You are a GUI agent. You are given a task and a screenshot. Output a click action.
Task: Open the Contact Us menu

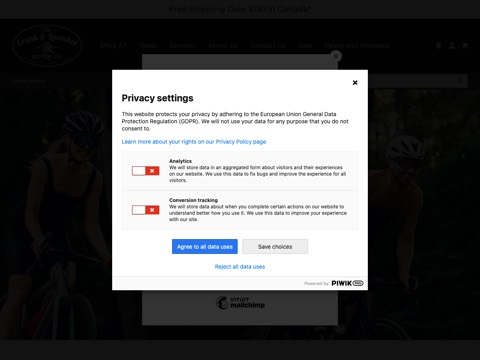click(x=268, y=45)
